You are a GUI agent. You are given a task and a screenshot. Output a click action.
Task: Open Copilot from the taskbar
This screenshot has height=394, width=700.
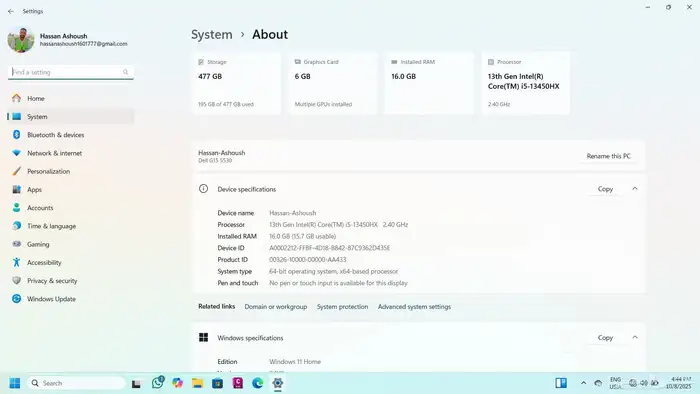coord(178,383)
